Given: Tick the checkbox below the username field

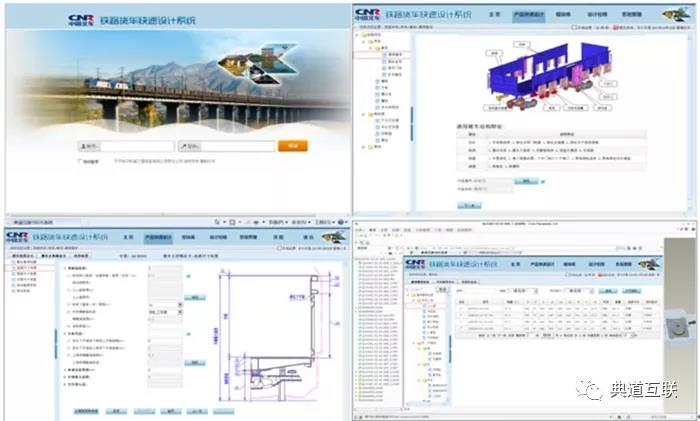Looking at the screenshot, I should [x=80, y=161].
